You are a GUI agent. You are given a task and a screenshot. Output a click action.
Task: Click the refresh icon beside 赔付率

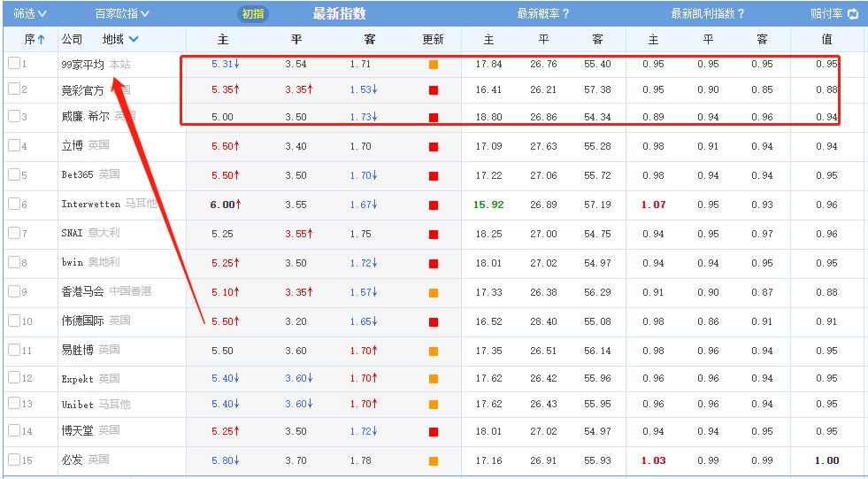(x=853, y=14)
